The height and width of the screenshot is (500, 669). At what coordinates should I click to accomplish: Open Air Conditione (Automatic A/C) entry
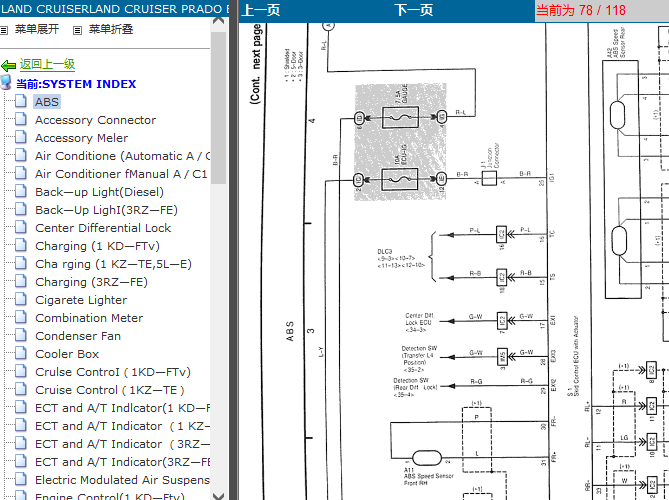[x=122, y=156]
